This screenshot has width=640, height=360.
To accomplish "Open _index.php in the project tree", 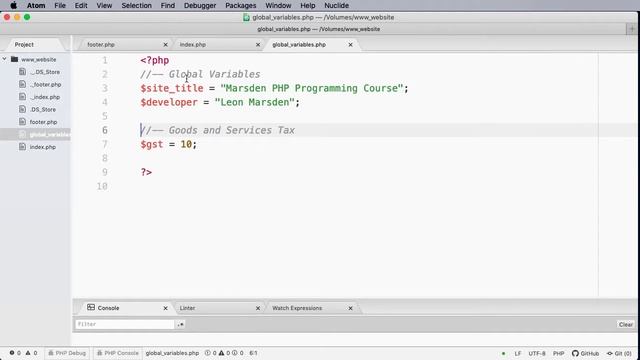I will tap(45, 97).
